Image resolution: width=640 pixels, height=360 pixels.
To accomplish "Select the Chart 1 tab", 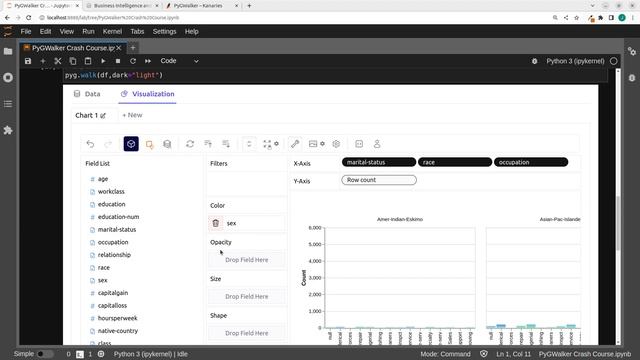I will 90,116.
